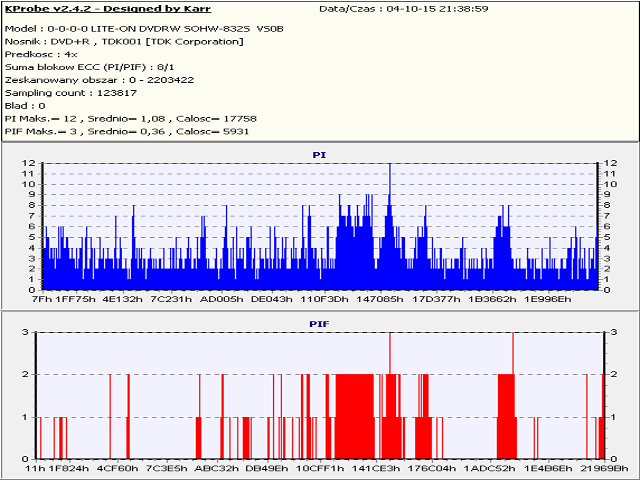Select the Model LITE-ON DVDRW SOHW-832S line

coord(144,29)
